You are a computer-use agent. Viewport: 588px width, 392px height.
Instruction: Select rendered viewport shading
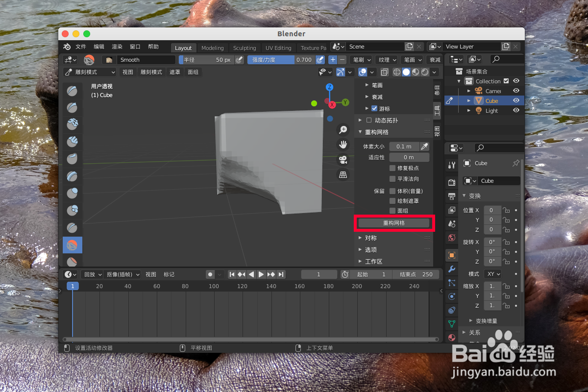coord(425,72)
